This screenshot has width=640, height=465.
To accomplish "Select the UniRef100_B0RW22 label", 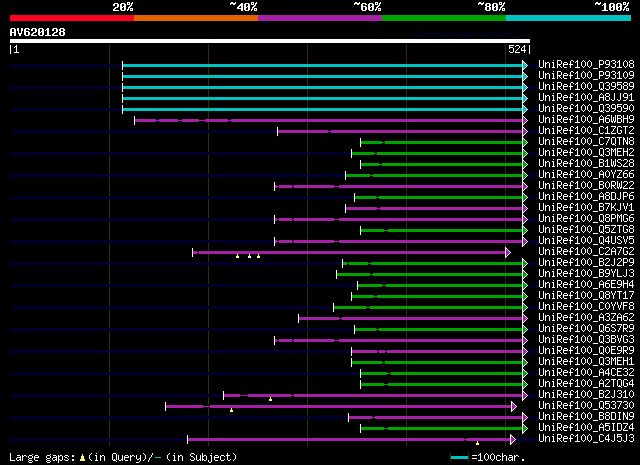I will tap(586, 186).
